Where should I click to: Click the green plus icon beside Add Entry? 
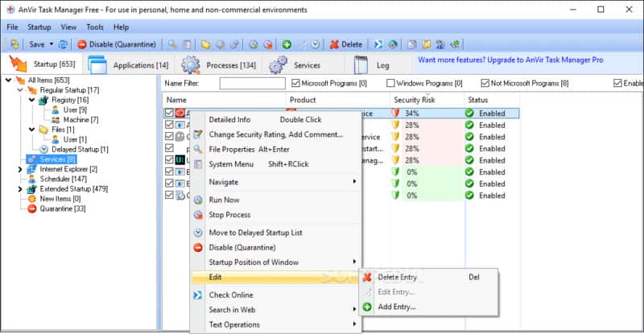click(x=367, y=307)
